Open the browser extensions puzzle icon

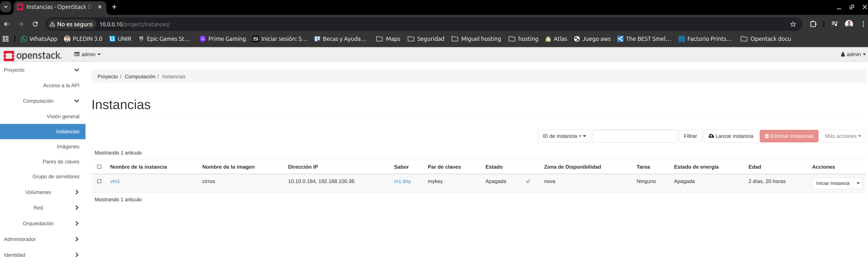pos(813,24)
